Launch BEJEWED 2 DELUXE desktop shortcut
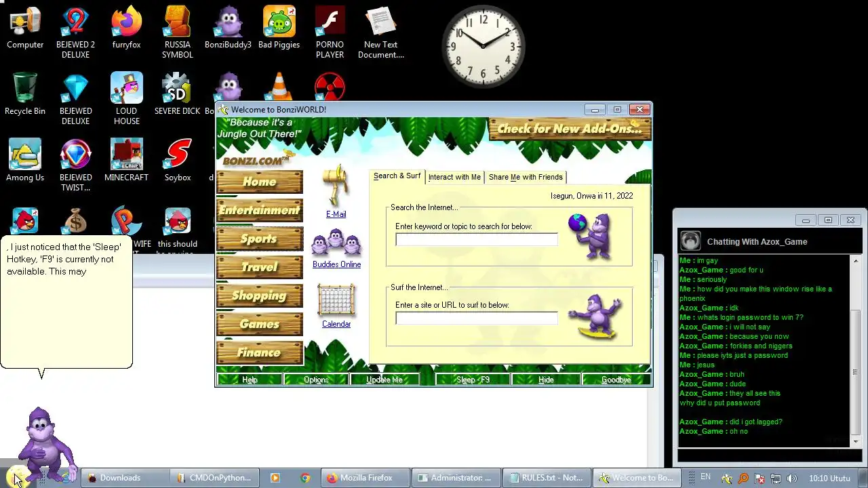The width and height of the screenshot is (868, 488). click(75, 33)
